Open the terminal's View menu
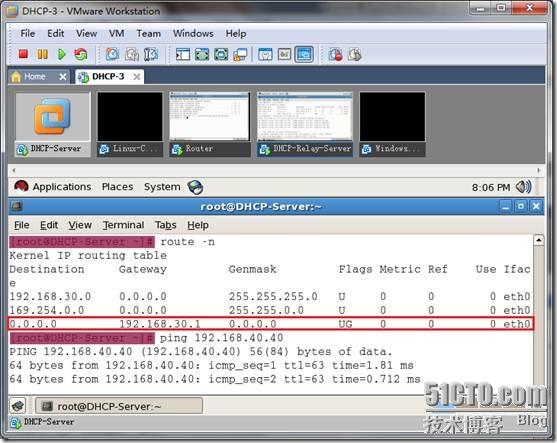557x443 pixels. click(80, 225)
